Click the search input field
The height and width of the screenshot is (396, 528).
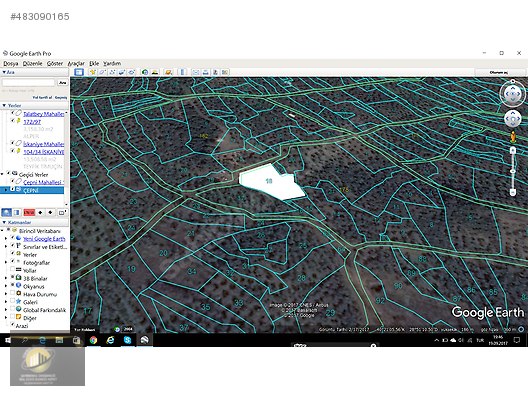(x=29, y=82)
